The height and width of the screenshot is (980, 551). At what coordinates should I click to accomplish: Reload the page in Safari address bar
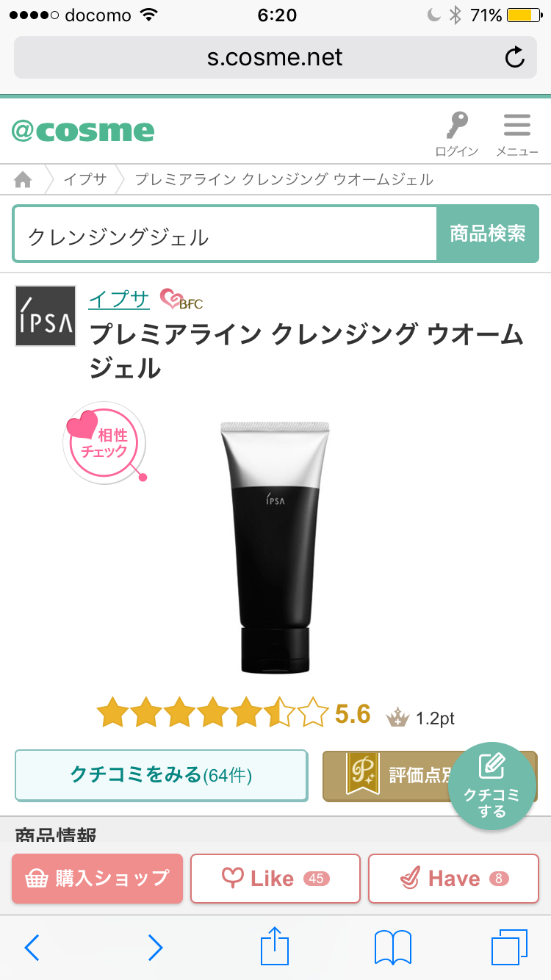coord(515,57)
